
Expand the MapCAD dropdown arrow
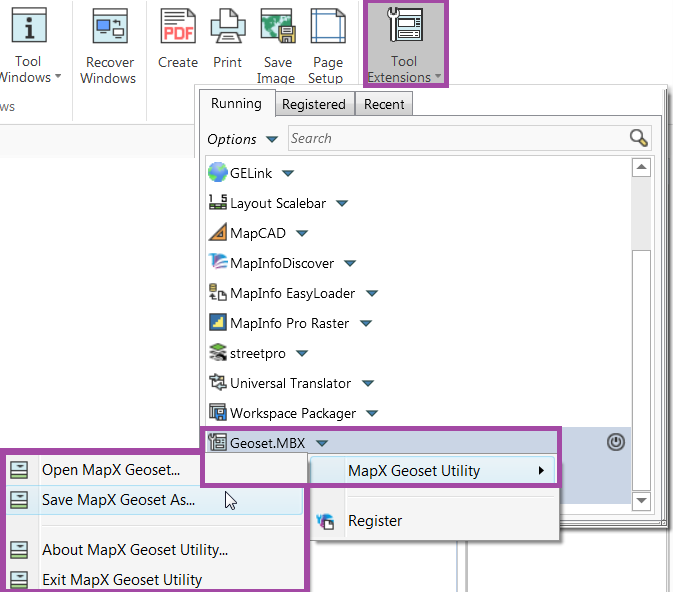tap(302, 234)
